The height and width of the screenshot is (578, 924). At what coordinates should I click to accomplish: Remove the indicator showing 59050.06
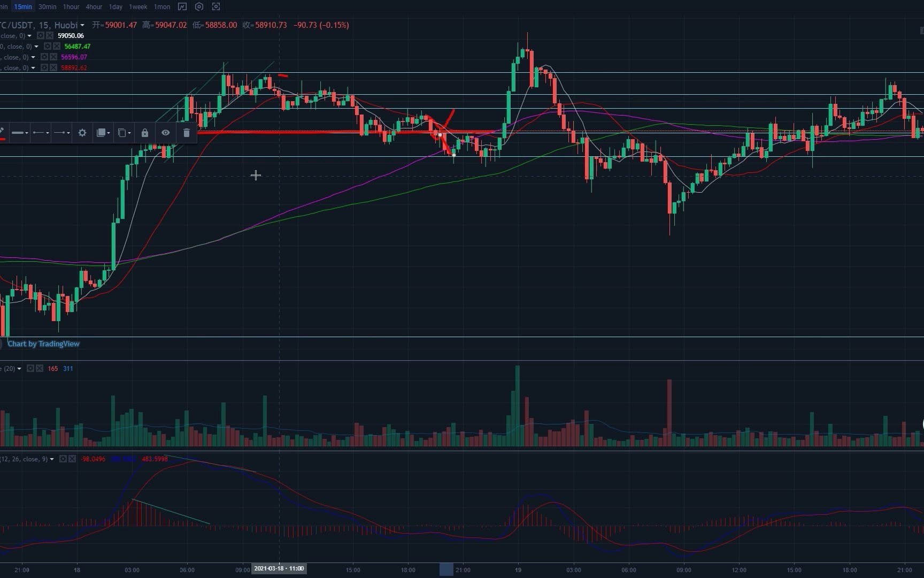[50, 36]
